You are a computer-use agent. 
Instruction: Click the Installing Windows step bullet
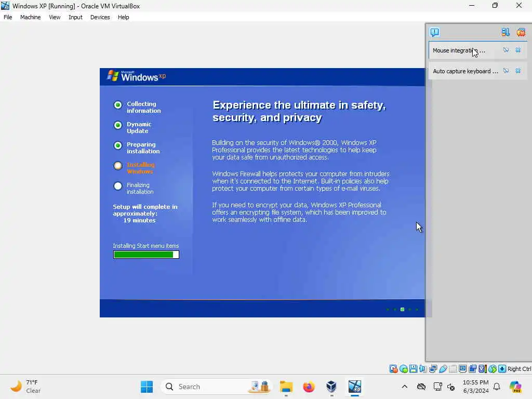pyautogui.click(x=118, y=166)
